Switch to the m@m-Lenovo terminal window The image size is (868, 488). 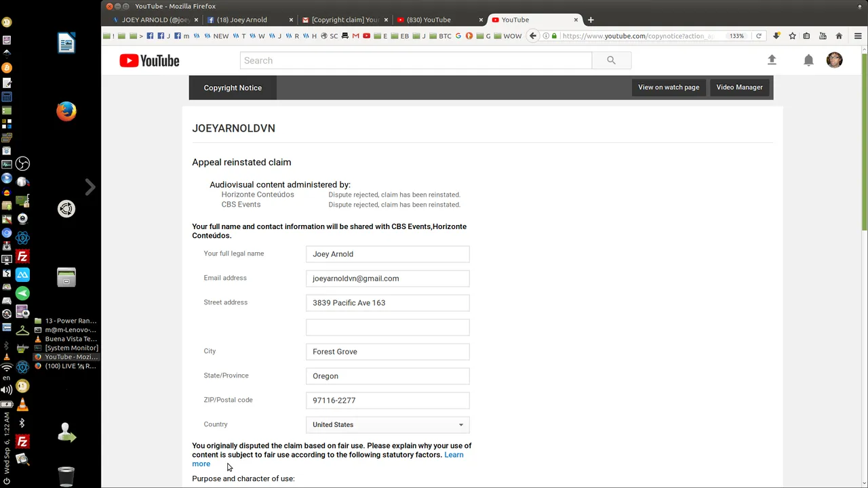[x=66, y=330]
